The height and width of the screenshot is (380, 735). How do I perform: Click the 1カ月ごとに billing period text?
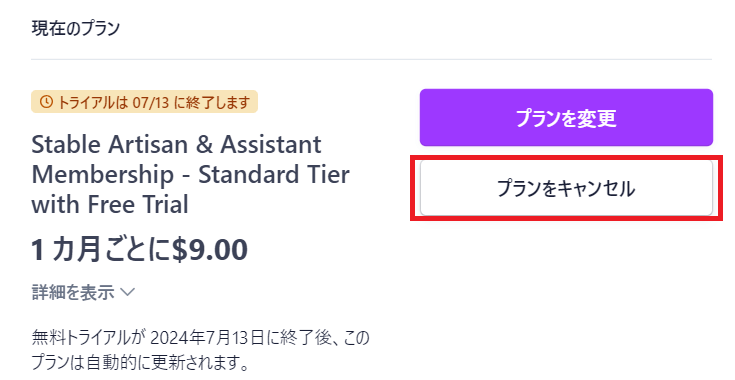pos(101,250)
